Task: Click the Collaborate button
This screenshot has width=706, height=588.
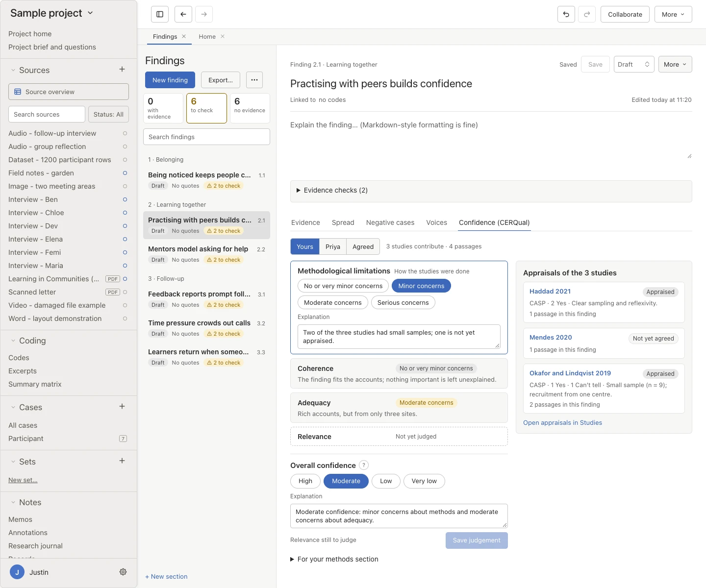Action: [x=625, y=14]
